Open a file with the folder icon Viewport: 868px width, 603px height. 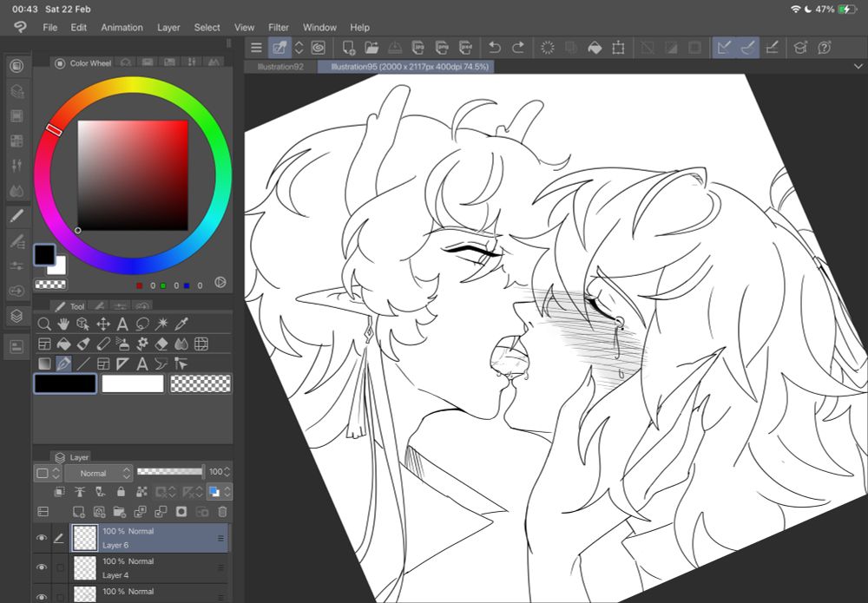click(372, 48)
